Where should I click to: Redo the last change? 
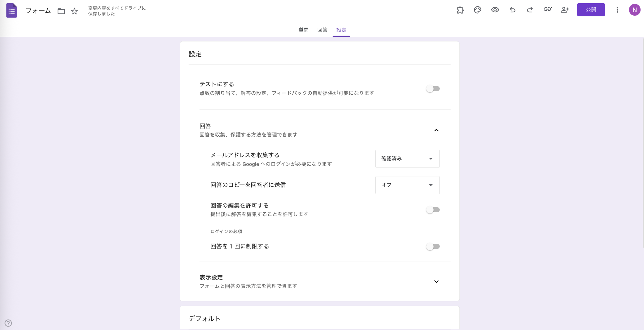tap(530, 10)
